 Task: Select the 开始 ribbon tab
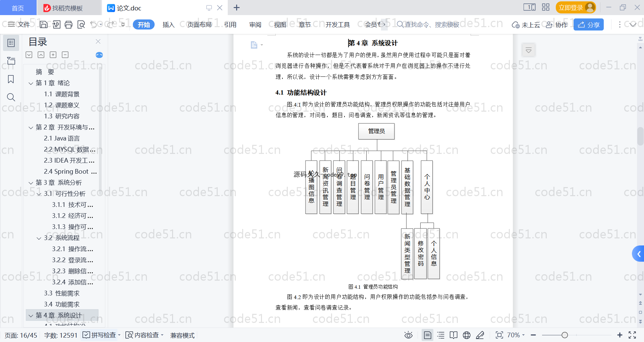[x=144, y=24]
